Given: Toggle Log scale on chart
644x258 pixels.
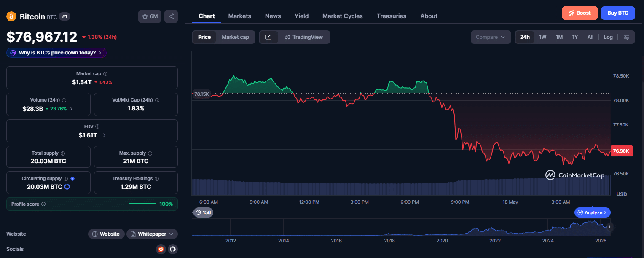Looking at the screenshot, I should [608, 37].
